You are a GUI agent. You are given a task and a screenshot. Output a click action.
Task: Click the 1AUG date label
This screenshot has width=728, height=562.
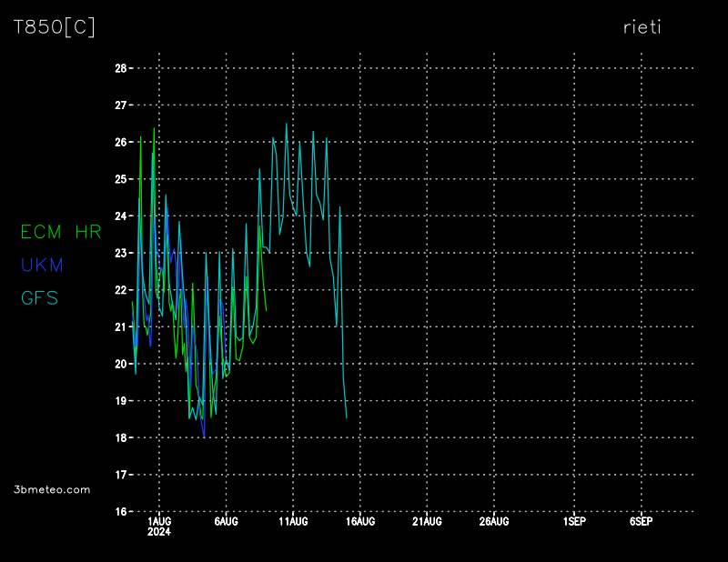coord(158,522)
